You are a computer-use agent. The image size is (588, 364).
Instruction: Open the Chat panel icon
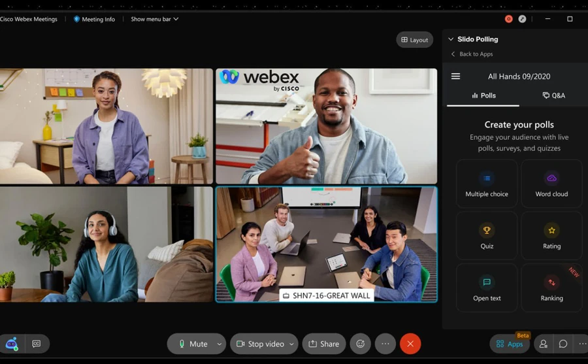tap(563, 344)
